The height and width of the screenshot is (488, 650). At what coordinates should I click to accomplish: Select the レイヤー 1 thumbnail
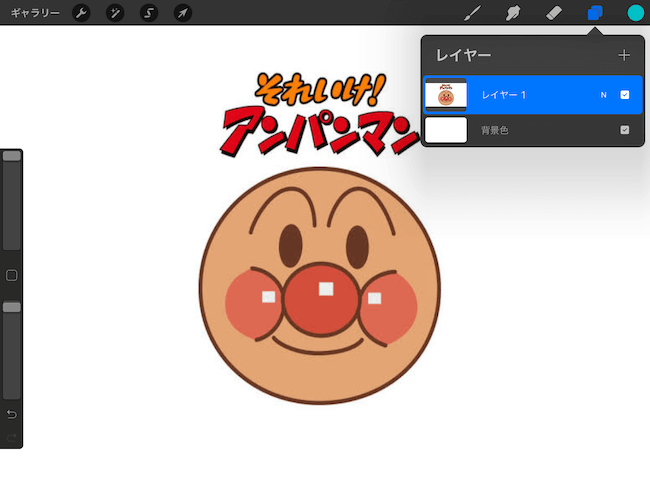tap(446, 95)
